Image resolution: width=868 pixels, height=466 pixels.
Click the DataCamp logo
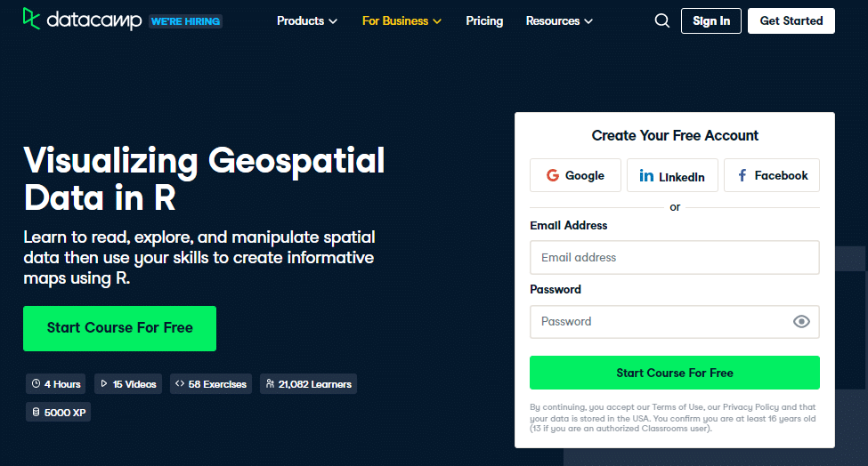point(83,20)
